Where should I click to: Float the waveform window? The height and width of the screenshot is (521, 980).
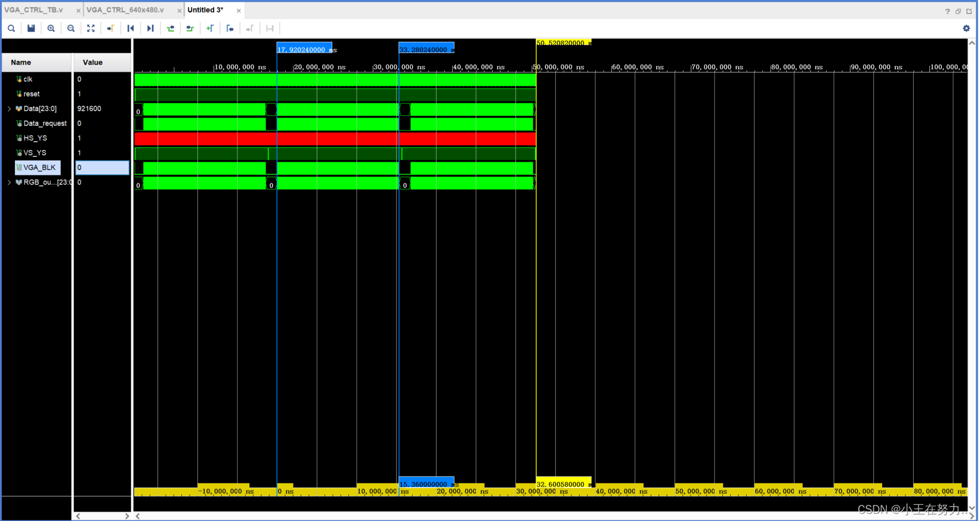click(959, 11)
